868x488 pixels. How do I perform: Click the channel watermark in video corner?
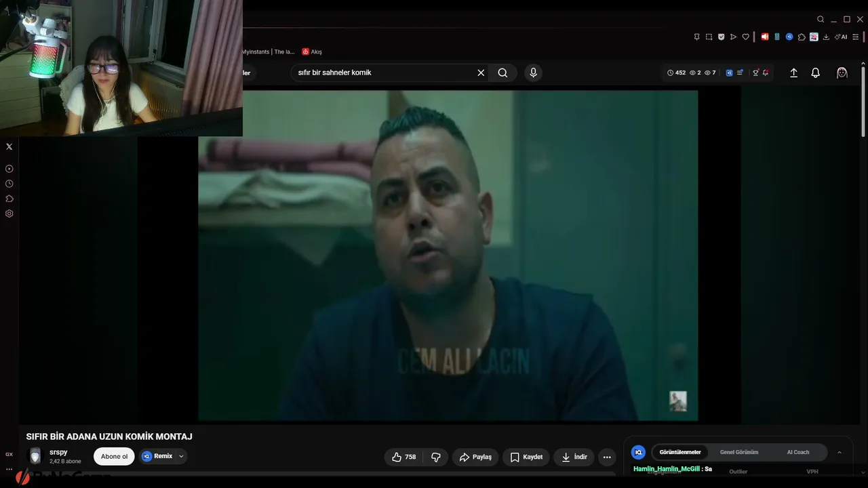click(678, 401)
